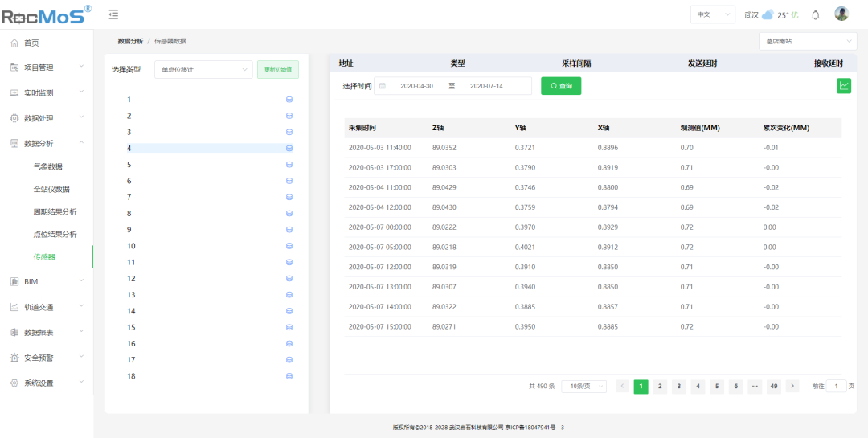Open the user avatar menu
This screenshot has width=868, height=438.
(841, 14)
